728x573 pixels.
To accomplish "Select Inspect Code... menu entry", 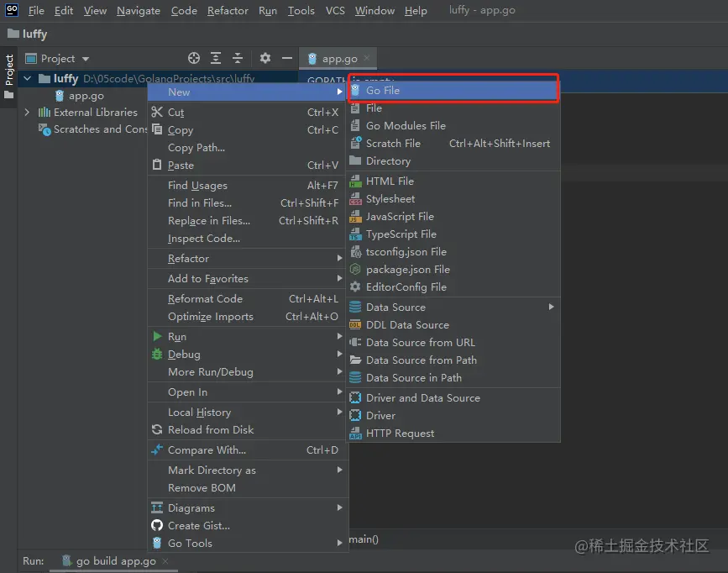I will point(248,238).
